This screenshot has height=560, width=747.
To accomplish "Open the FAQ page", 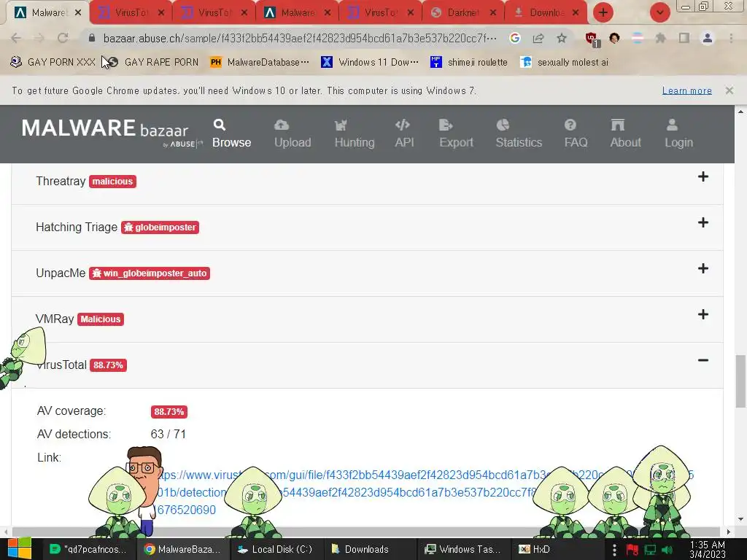I will click(576, 134).
